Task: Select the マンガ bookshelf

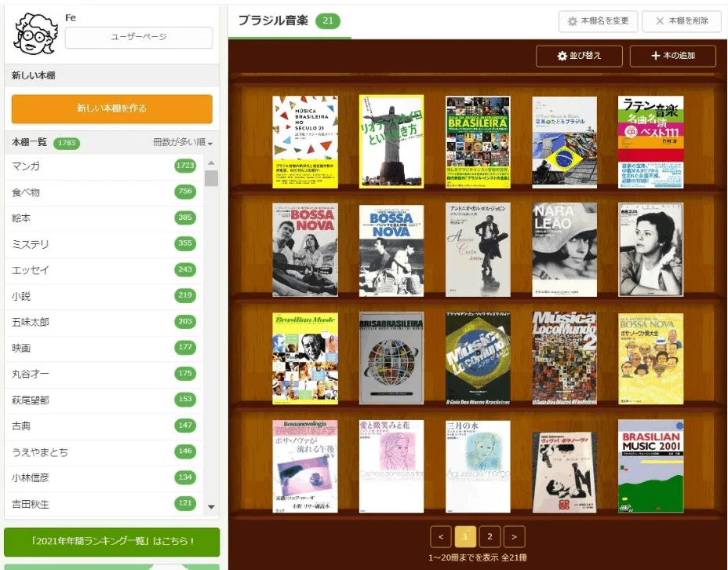Action: (x=104, y=166)
